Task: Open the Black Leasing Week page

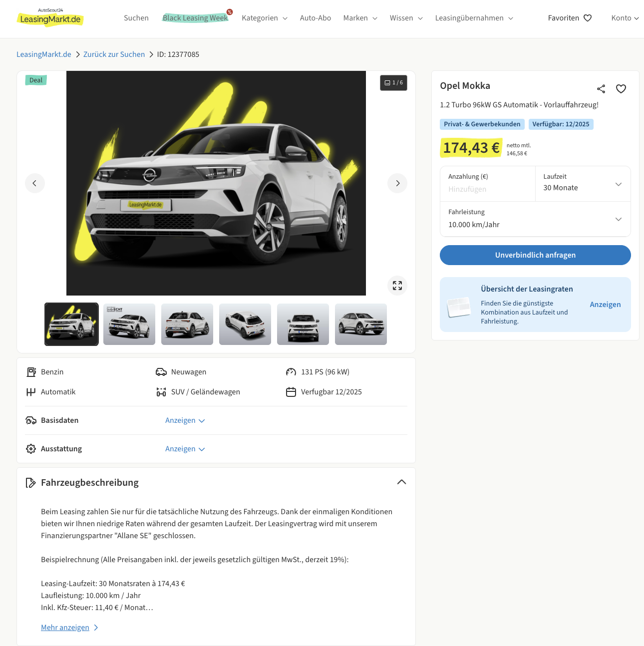Action: (195, 18)
